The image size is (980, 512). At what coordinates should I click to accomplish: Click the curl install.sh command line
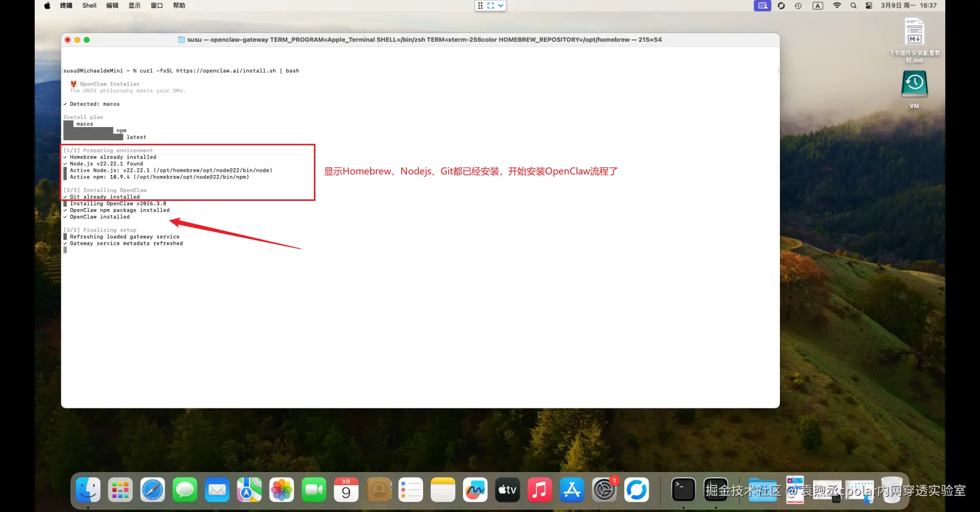point(181,71)
